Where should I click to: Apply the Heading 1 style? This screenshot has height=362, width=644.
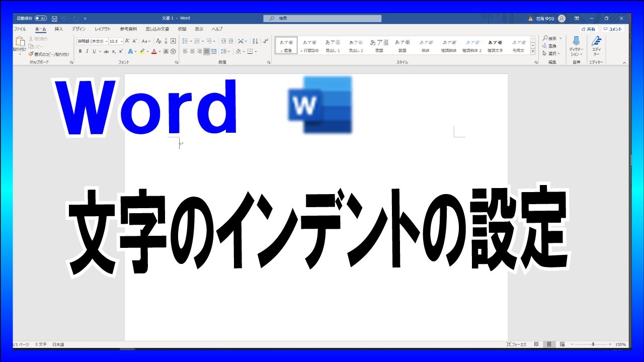(x=333, y=46)
